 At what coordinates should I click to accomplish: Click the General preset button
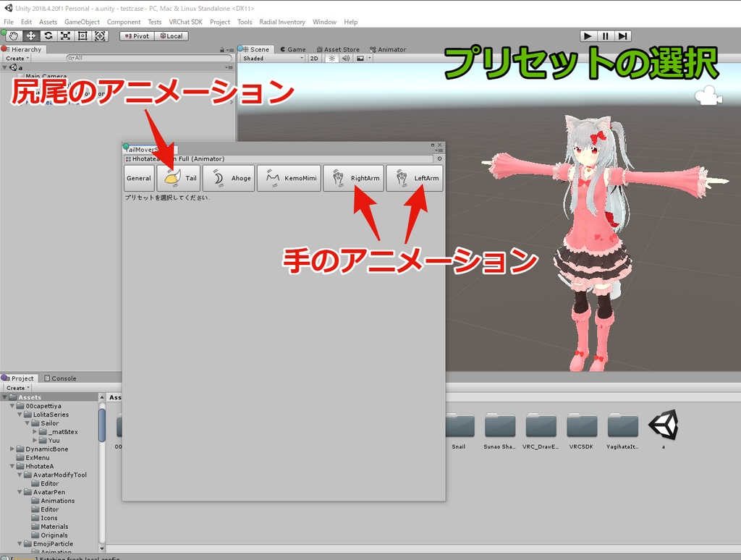(139, 178)
